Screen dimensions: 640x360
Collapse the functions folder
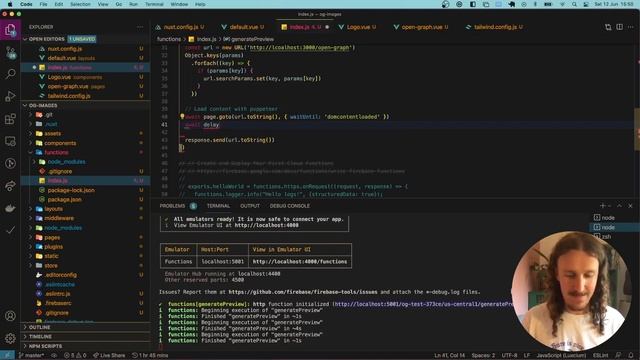(x=85, y=152)
